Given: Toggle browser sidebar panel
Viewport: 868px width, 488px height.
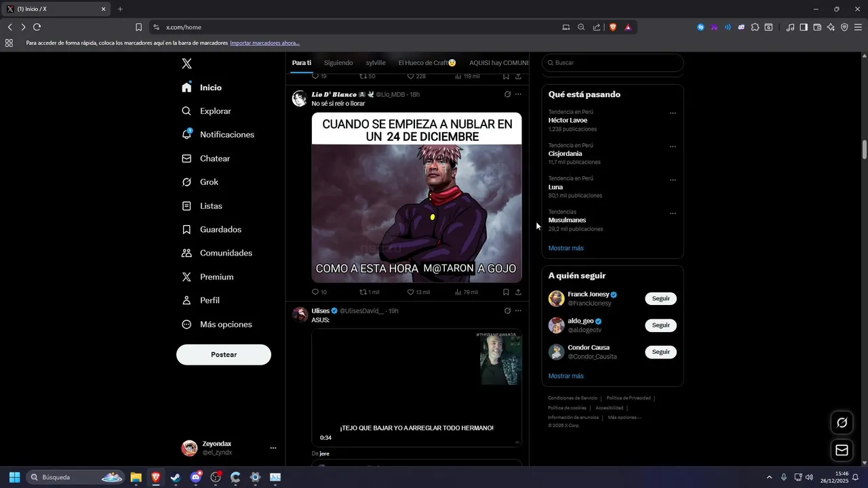Looking at the screenshot, I should 804,27.
